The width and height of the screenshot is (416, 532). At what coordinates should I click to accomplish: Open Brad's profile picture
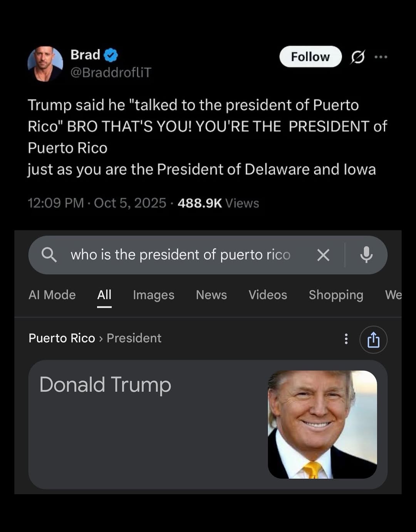point(45,64)
